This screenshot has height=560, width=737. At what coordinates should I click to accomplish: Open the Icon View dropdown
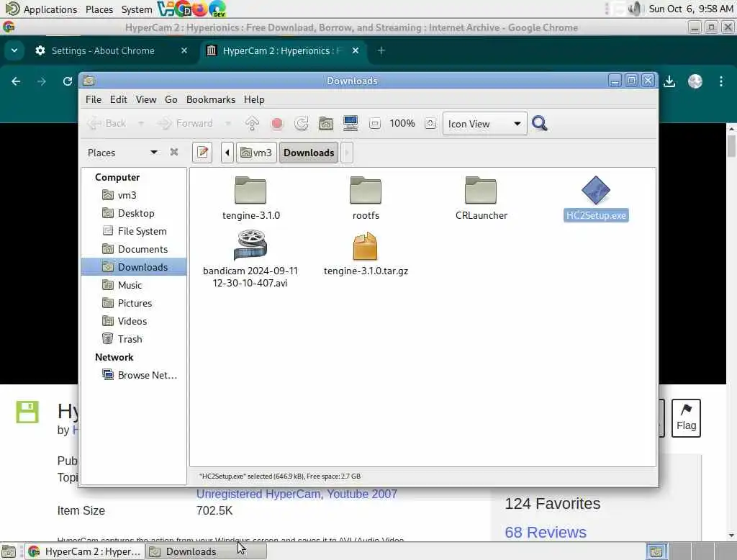coord(484,124)
